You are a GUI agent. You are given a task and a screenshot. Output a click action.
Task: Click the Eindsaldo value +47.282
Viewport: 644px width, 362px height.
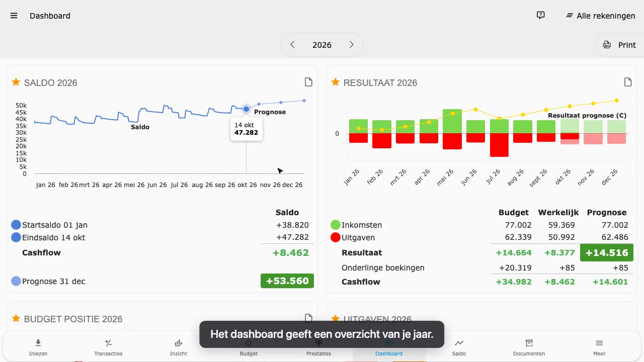point(292,237)
